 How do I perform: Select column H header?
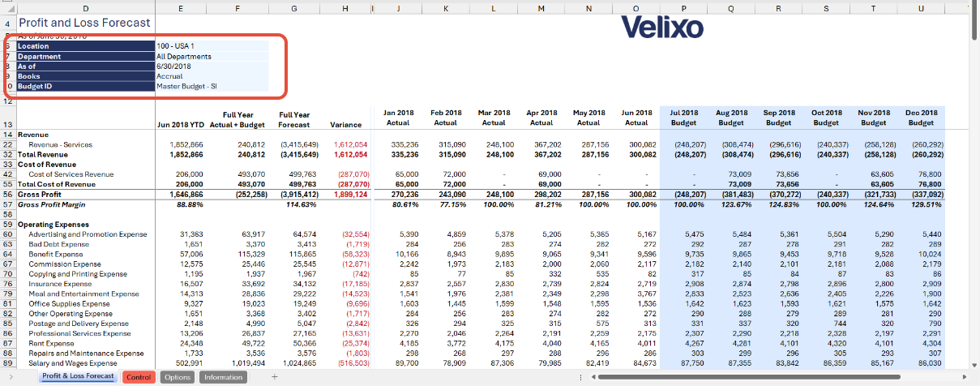click(x=345, y=7)
